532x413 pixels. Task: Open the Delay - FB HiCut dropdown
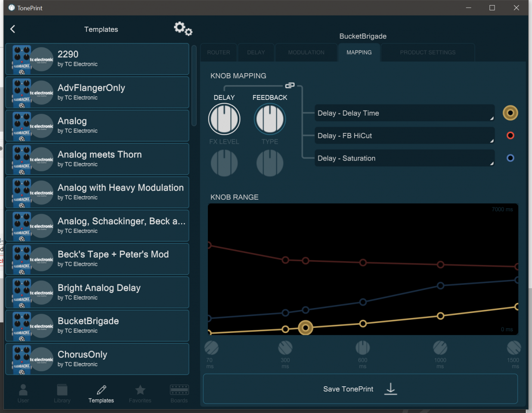tap(405, 136)
